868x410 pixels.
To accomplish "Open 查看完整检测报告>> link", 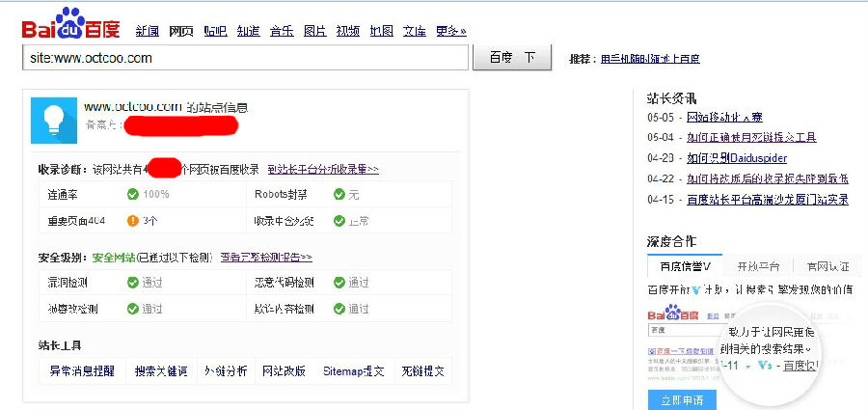I will click(x=266, y=257).
